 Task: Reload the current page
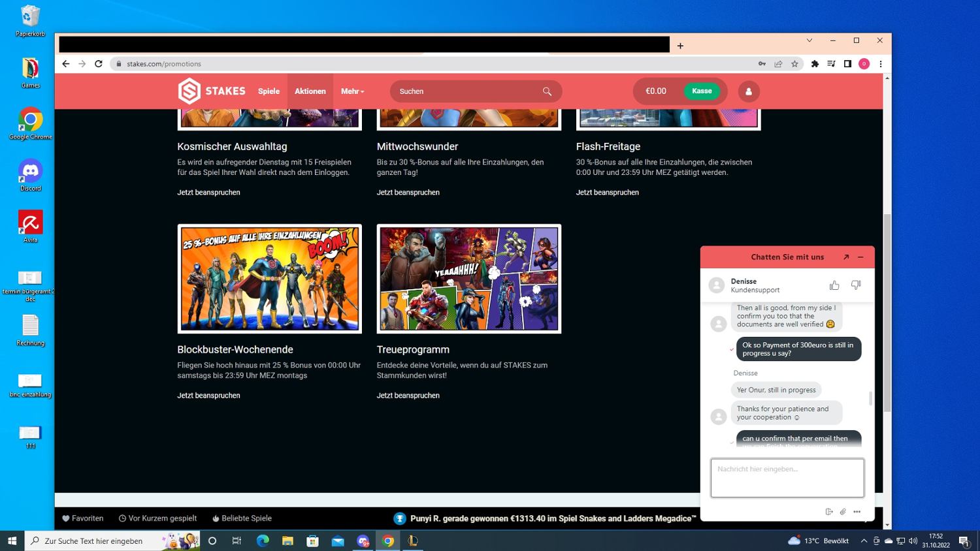click(99, 64)
